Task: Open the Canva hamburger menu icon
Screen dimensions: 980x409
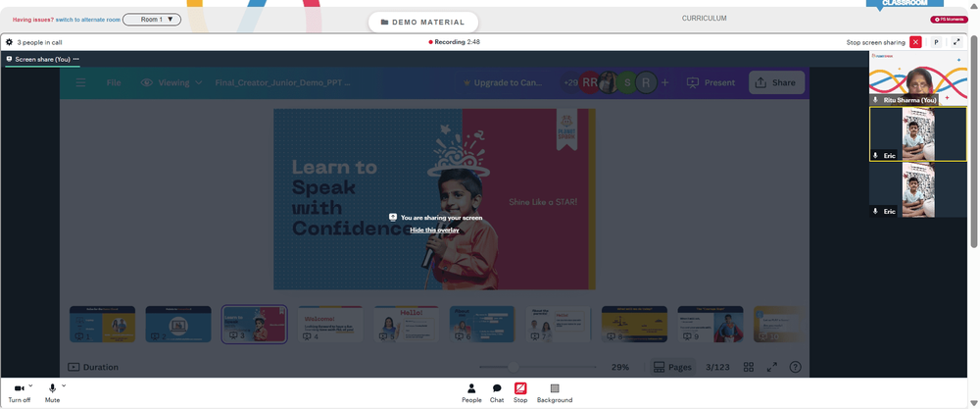Action: (80, 82)
